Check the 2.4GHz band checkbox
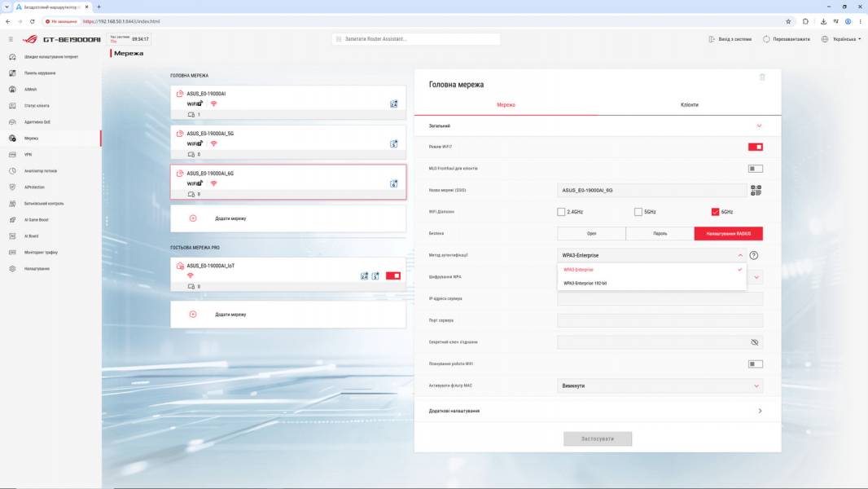Viewport: 868px width, 489px height. point(561,212)
